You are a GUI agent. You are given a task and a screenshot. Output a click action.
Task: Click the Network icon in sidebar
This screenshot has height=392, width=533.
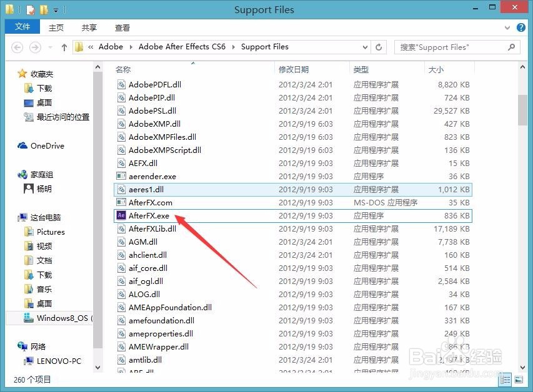pyautogui.click(x=22, y=346)
